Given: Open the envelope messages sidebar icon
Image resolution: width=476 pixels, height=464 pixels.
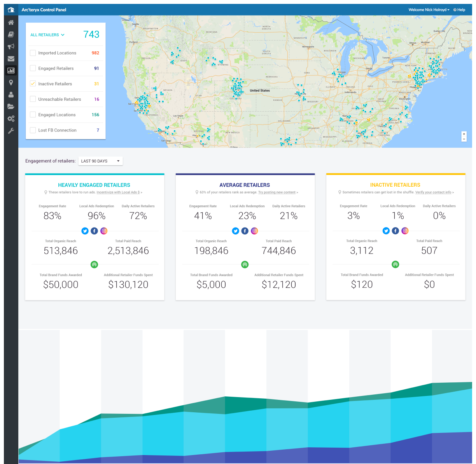Looking at the screenshot, I should pyautogui.click(x=11, y=59).
